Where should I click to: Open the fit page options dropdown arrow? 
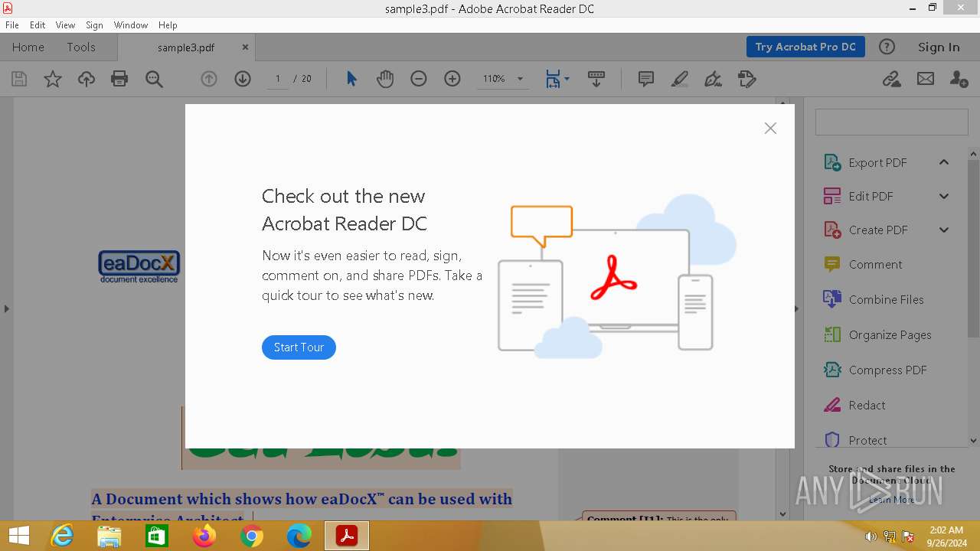[x=567, y=79]
